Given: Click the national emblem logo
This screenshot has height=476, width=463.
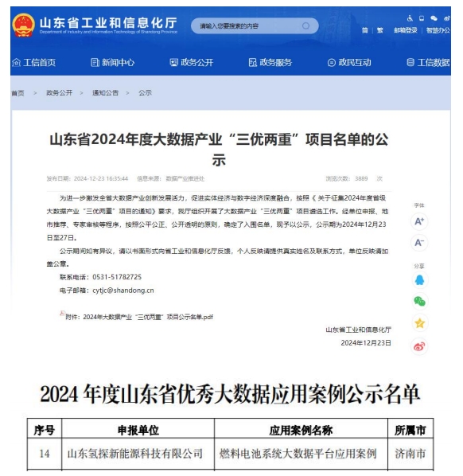Looking at the screenshot, I should (23, 25).
